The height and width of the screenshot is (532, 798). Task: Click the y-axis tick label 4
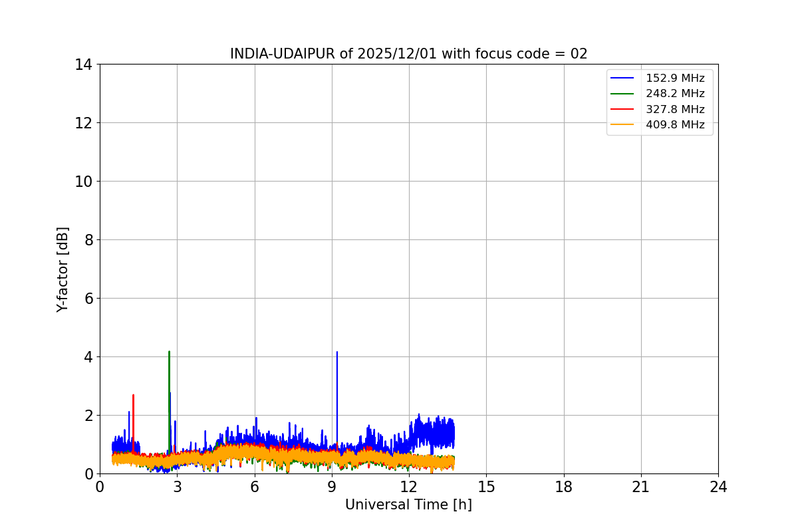coord(87,357)
